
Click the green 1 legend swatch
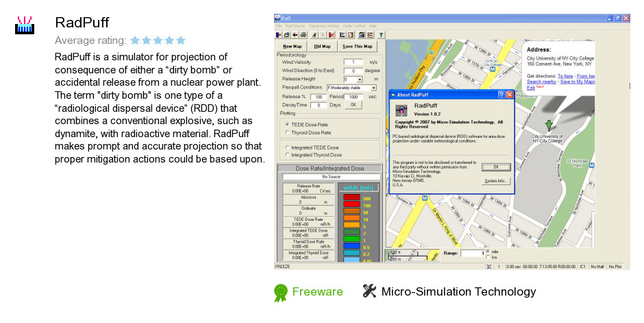click(x=351, y=239)
